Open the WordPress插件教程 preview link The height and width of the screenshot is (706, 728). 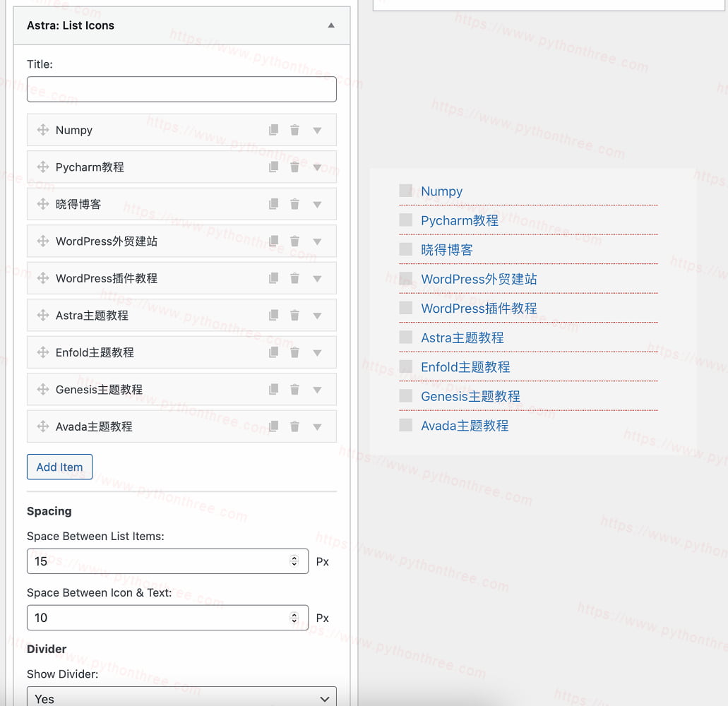(479, 309)
